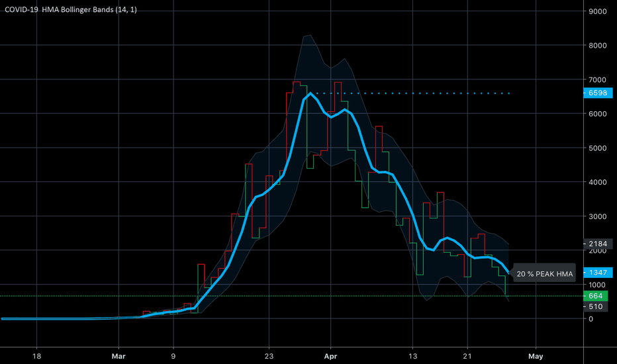Viewport: 617px width, 364px height.
Task: Select the green 664 current value label
Action: [595, 296]
